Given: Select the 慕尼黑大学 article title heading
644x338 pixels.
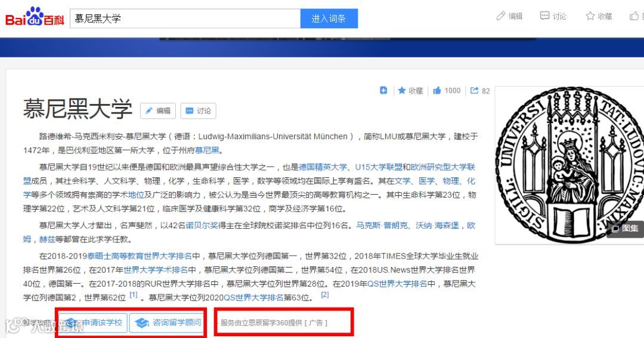Looking at the screenshot, I should pos(78,109).
